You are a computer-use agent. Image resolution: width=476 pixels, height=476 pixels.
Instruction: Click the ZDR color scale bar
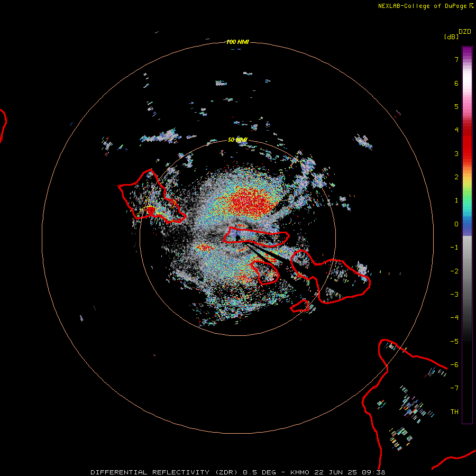[x=467, y=235]
